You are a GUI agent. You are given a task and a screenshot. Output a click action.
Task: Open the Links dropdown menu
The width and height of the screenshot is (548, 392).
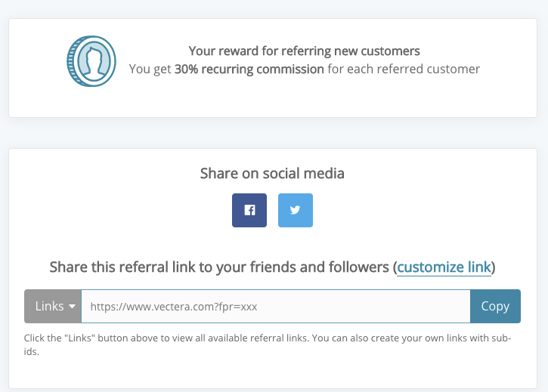53,306
